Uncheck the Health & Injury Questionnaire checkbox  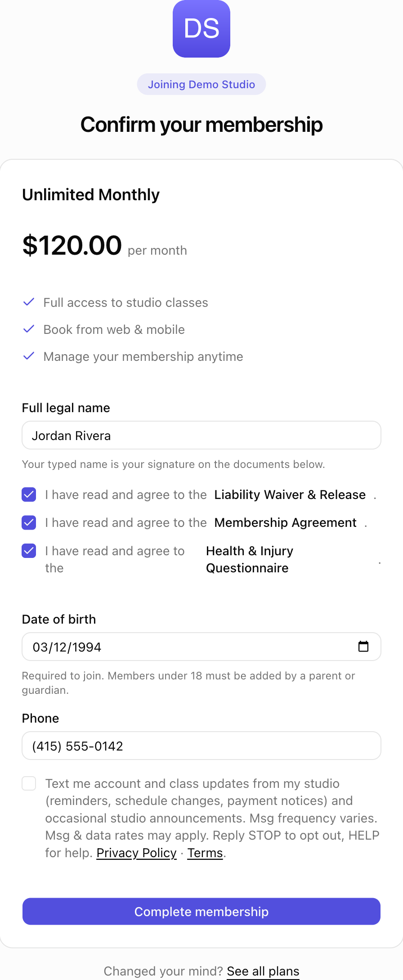click(x=29, y=551)
